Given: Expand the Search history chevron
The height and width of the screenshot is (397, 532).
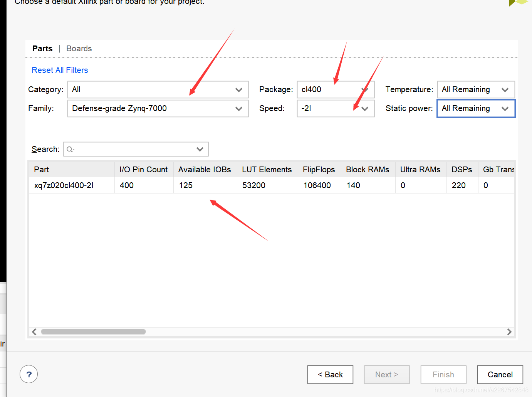Looking at the screenshot, I should coord(200,150).
